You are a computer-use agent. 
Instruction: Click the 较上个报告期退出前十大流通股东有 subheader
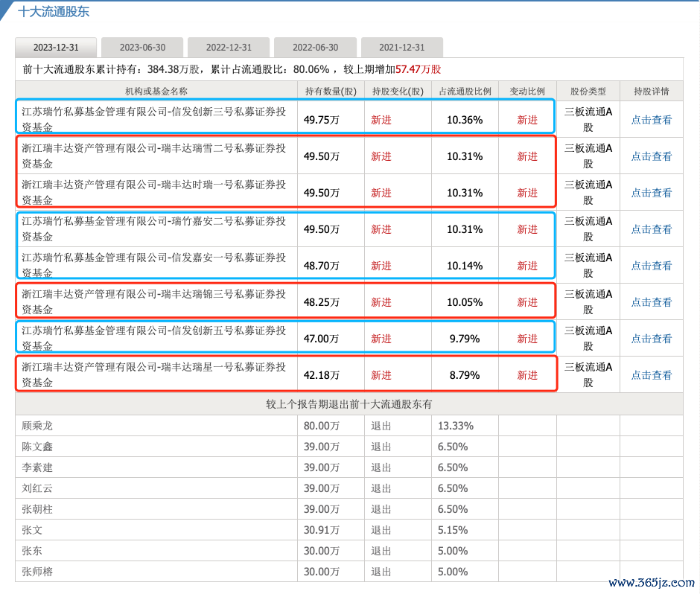pos(349,404)
